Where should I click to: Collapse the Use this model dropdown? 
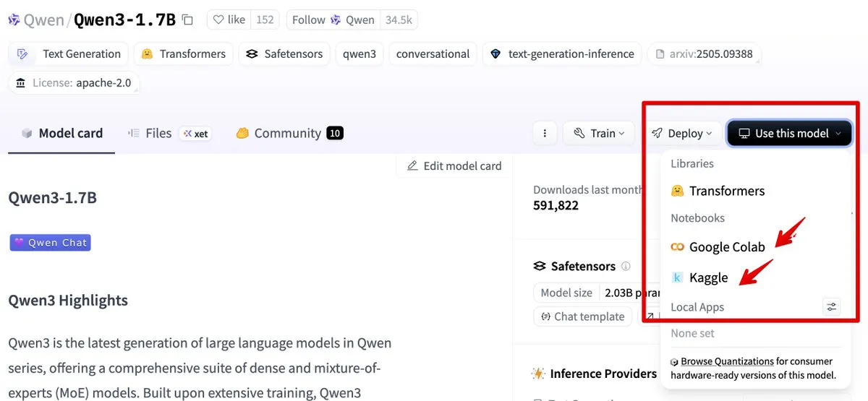[x=790, y=134]
